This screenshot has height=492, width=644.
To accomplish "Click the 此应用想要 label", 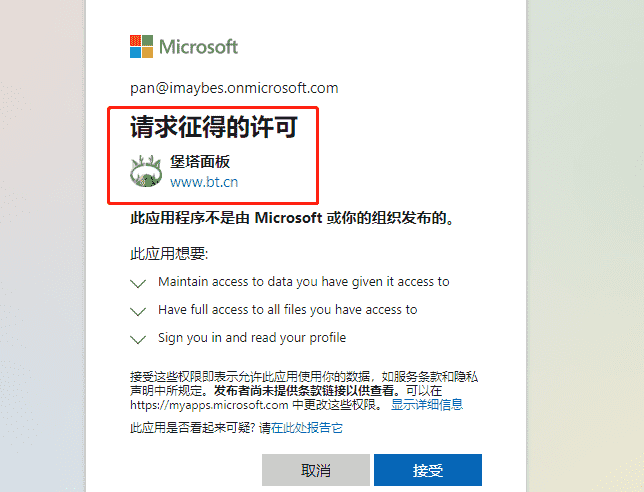I will click(169, 254).
